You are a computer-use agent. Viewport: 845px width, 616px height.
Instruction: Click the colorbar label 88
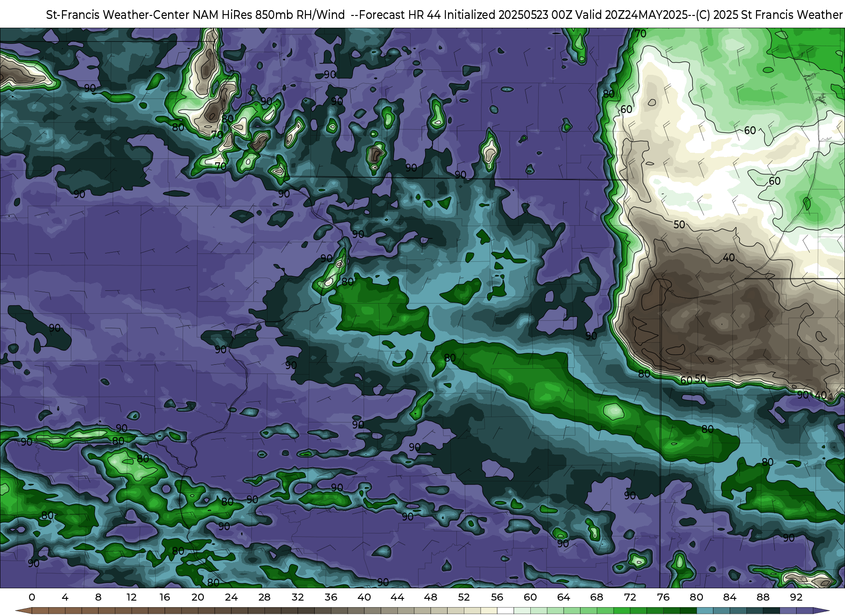[763, 597]
